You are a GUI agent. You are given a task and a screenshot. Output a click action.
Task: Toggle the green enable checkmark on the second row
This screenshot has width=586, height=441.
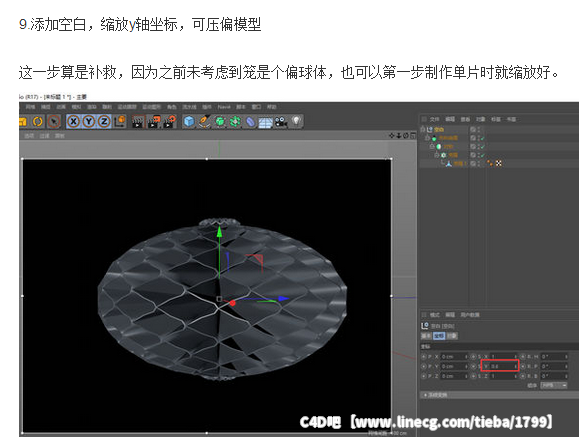tap(482, 138)
